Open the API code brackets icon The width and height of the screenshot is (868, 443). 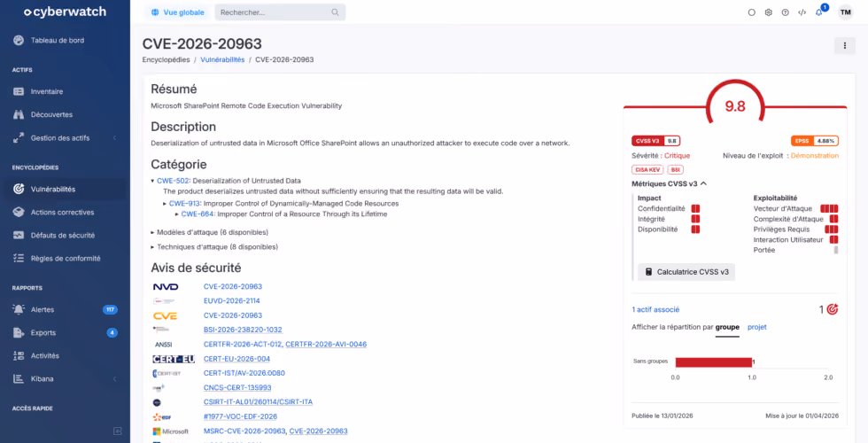pyautogui.click(x=802, y=12)
